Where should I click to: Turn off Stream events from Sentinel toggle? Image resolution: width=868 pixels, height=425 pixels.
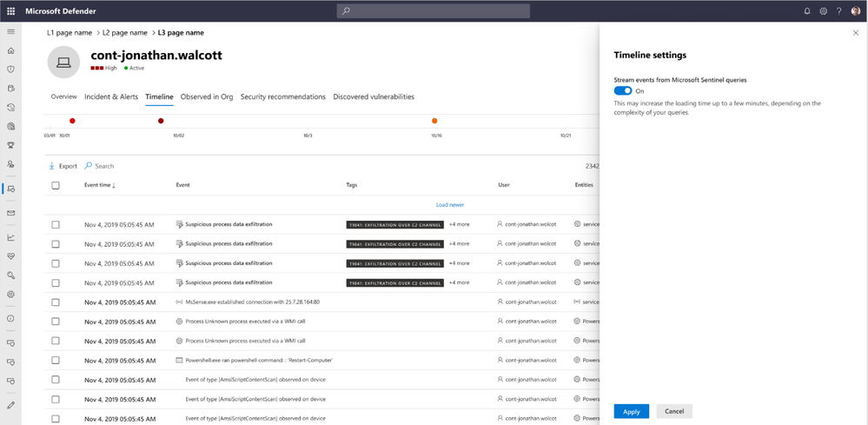click(623, 90)
